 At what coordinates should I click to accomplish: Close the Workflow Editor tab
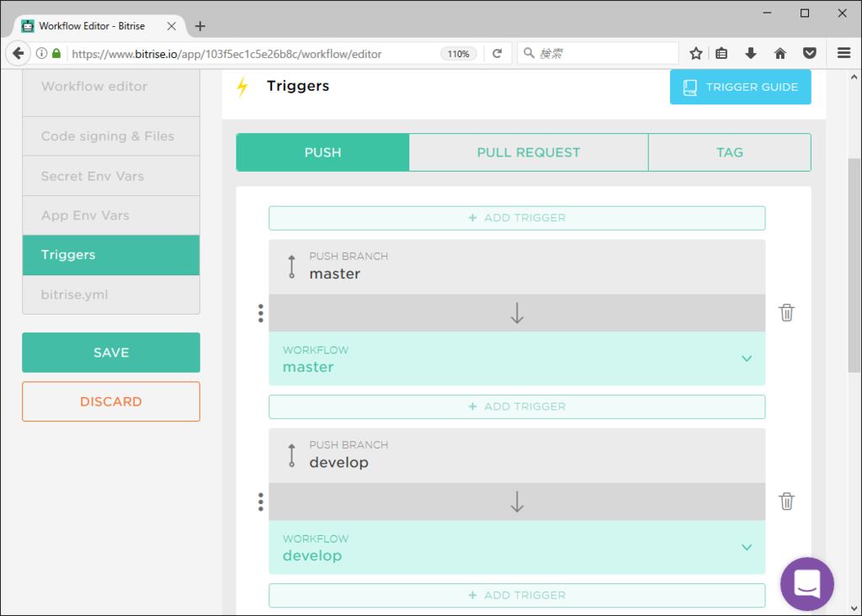[x=172, y=26]
